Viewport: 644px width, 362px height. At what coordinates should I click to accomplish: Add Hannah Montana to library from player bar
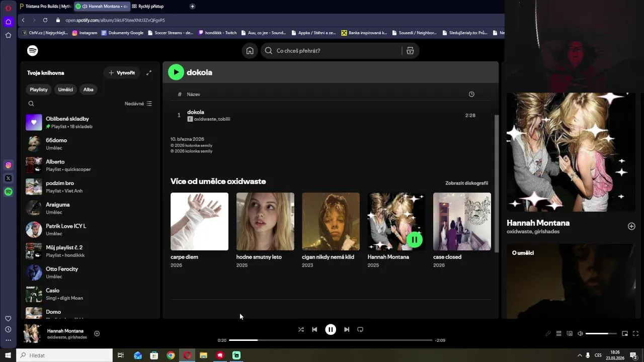[97, 333]
